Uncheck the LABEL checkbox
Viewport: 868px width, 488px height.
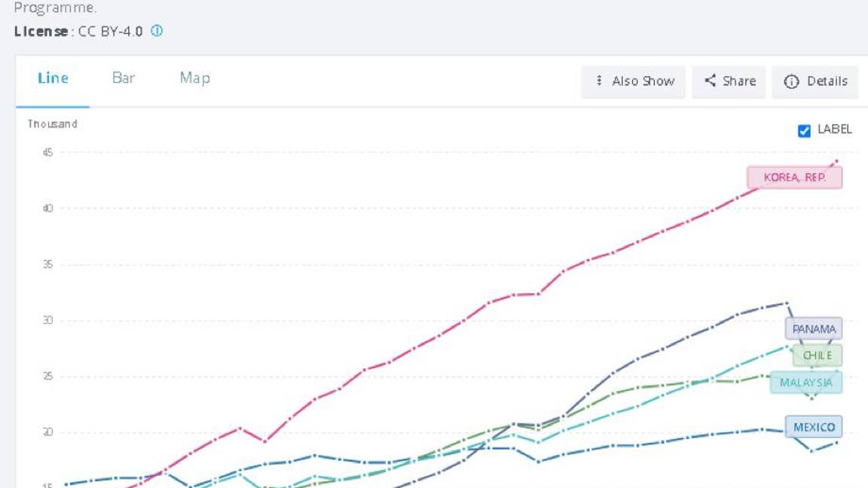pyautogui.click(x=804, y=130)
